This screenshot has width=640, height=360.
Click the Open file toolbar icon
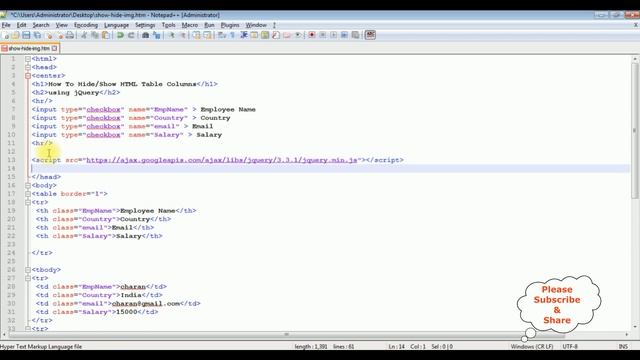[x=16, y=35]
